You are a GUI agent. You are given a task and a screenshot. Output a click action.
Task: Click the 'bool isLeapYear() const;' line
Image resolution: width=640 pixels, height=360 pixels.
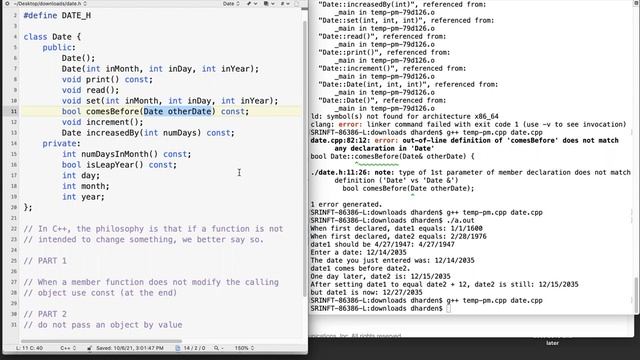pyautogui.click(x=119, y=164)
